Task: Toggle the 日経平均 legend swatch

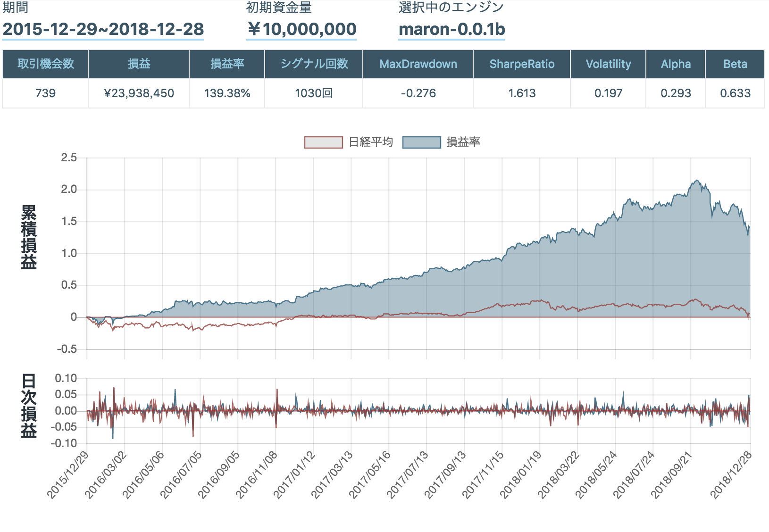Action: click(x=324, y=142)
